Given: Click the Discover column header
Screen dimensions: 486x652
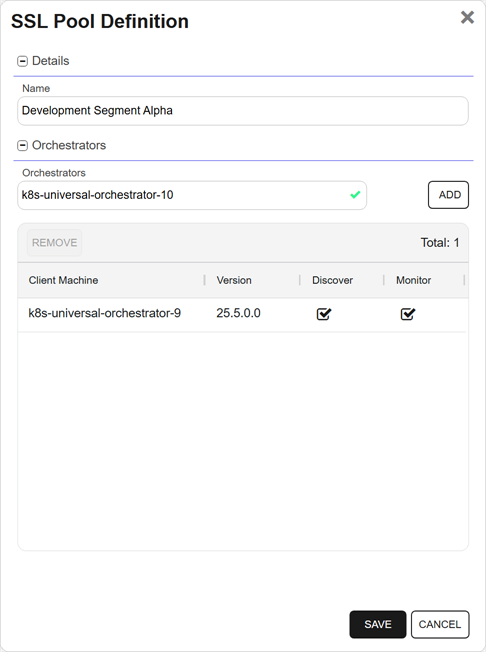Looking at the screenshot, I should [x=332, y=280].
